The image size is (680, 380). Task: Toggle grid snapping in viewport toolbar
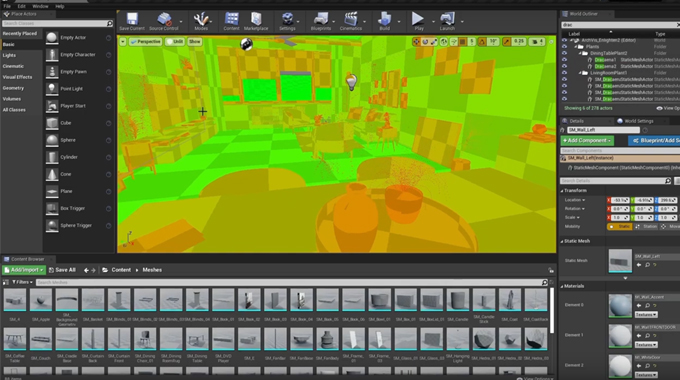[463, 42]
